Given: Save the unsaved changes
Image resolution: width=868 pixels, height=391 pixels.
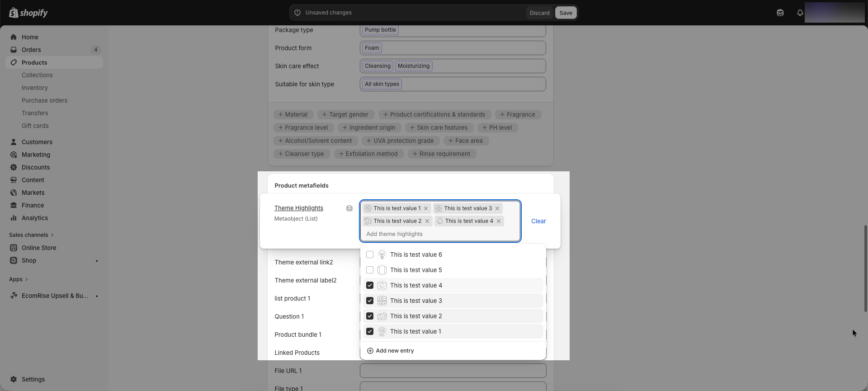Looking at the screenshot, I should [x=566, y=13].
